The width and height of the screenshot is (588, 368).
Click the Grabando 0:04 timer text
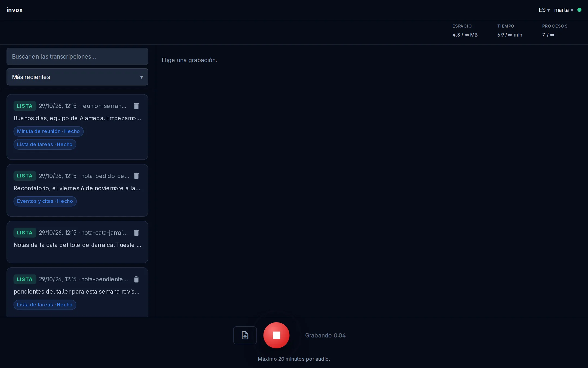tap(325, 336)
